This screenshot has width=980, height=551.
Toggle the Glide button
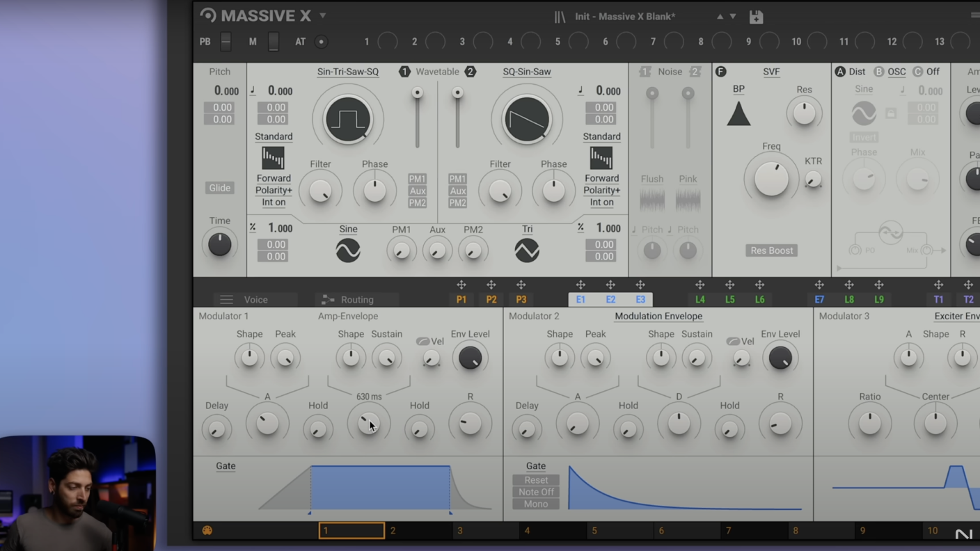(x=220, y=188)
